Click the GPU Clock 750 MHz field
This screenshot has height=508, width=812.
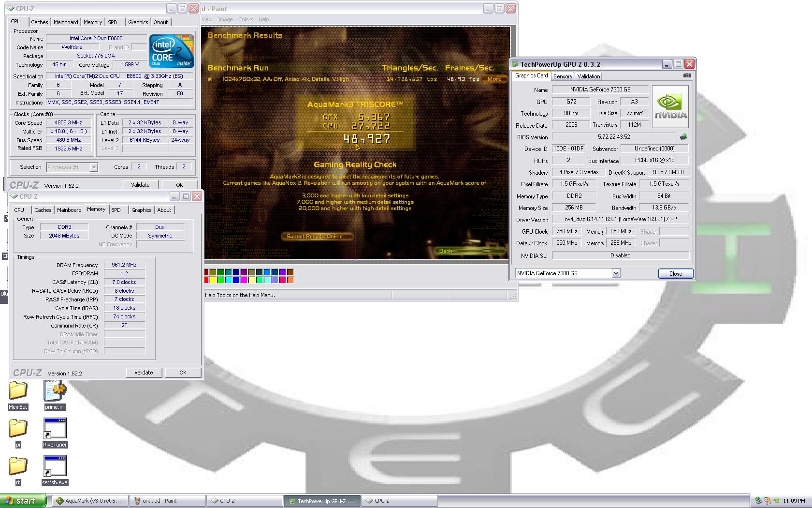click(566, 231)
